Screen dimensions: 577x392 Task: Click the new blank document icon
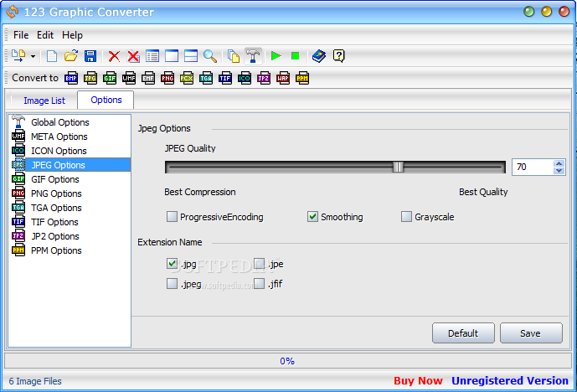[x=52, y=56]
